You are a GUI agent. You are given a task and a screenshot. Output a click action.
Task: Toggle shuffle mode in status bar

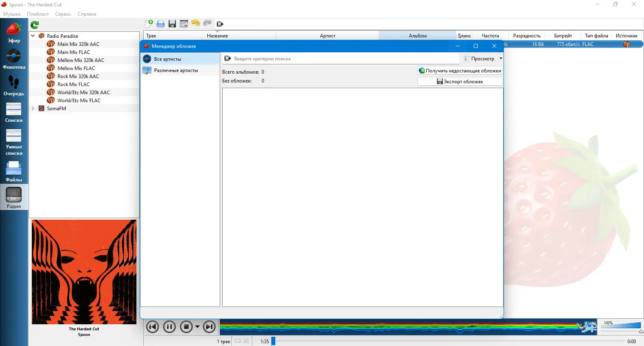(x=246, y=341)
